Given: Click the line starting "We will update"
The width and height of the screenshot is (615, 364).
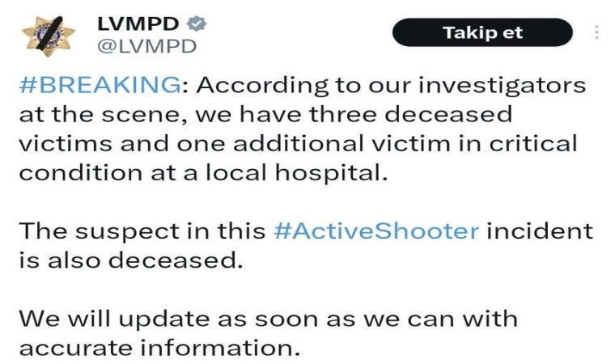Looking at the screenshot, I should click(267, 318).
